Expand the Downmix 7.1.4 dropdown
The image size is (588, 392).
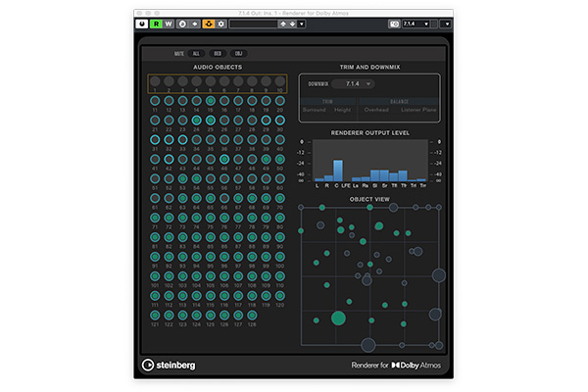[354, 83]
